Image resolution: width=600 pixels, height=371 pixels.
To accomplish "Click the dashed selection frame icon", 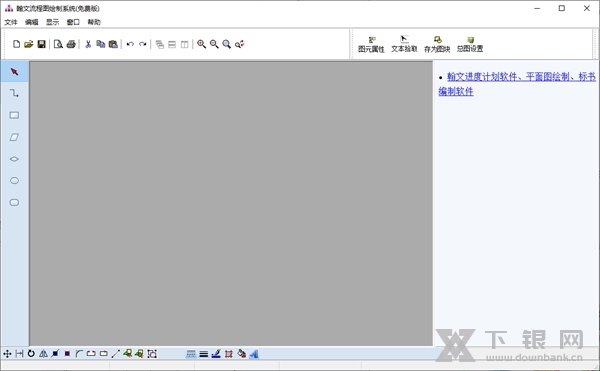I will tap(152, 354).
